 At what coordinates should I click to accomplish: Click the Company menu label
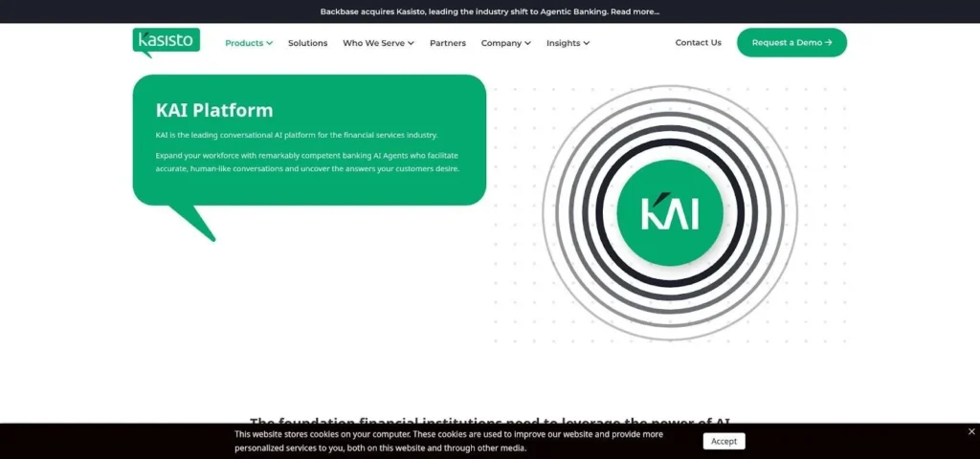(x=501, y=43)
